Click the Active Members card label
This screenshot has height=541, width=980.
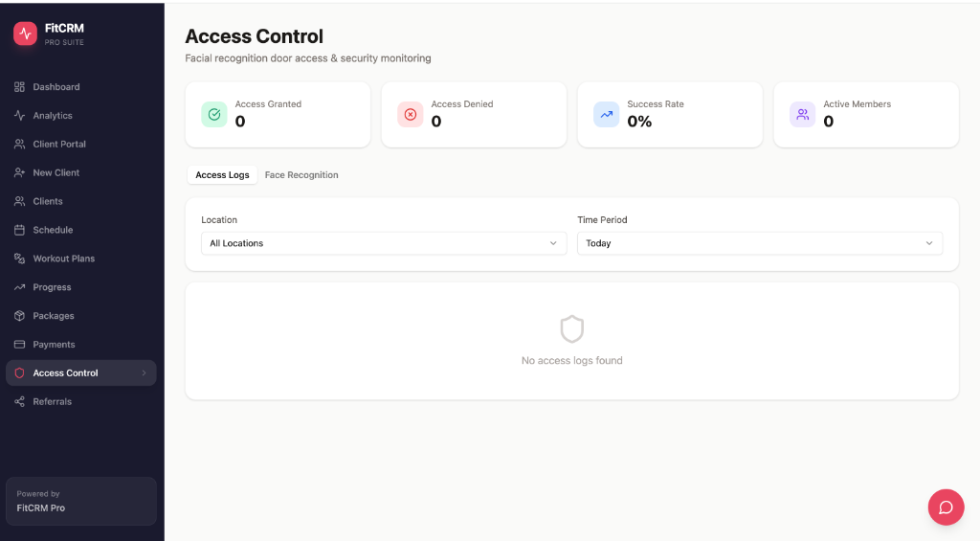(x=857, y=104)
